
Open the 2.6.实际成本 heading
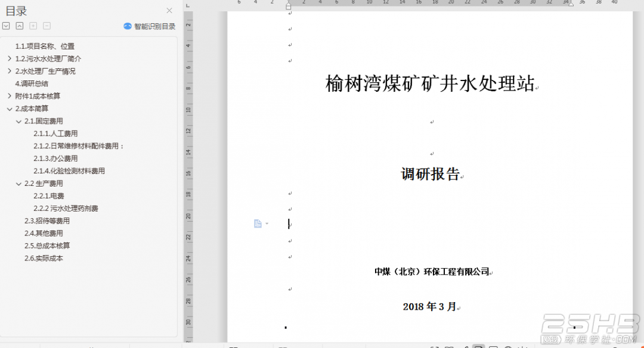44,258
